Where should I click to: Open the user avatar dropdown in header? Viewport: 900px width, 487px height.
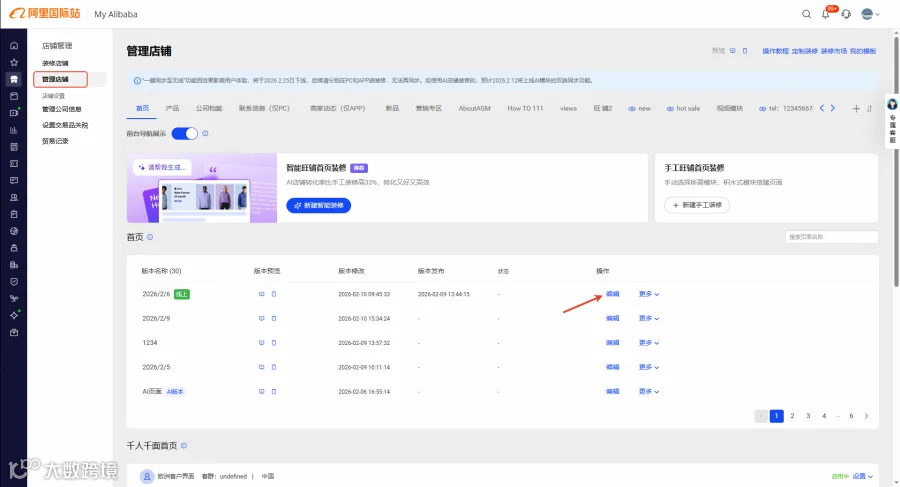tap(870, 14)
